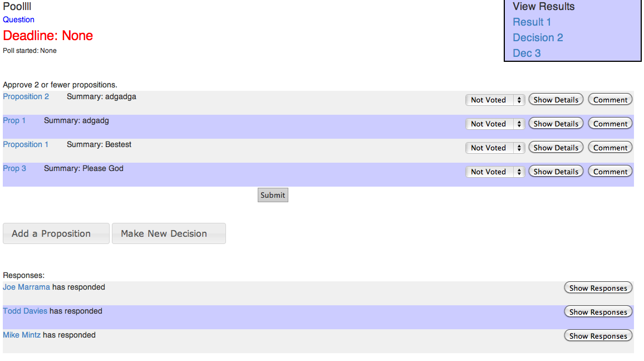Show responses from Joe Marrama
The height and width of the screenshot is (361, 644).
tap(598, 289)
